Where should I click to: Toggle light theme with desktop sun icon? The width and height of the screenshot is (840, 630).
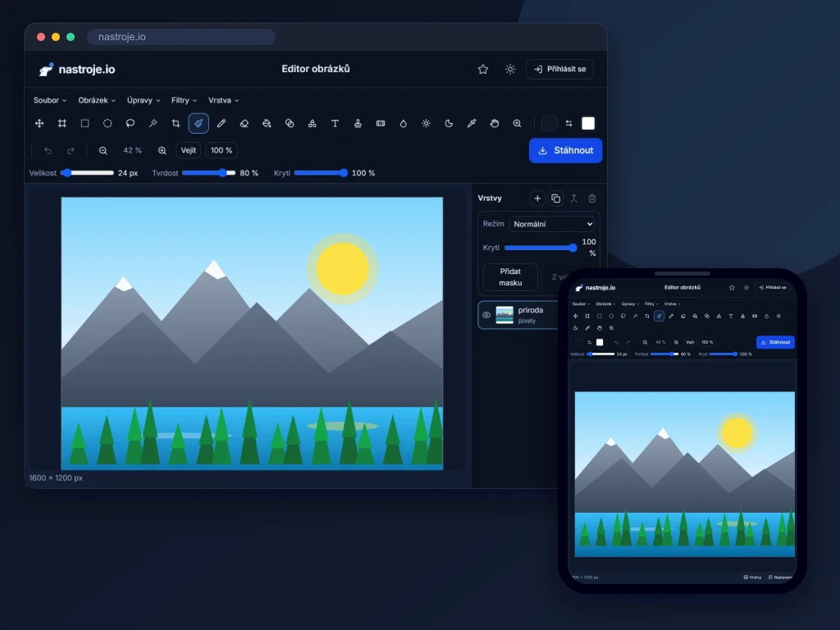tap(510, 69)
